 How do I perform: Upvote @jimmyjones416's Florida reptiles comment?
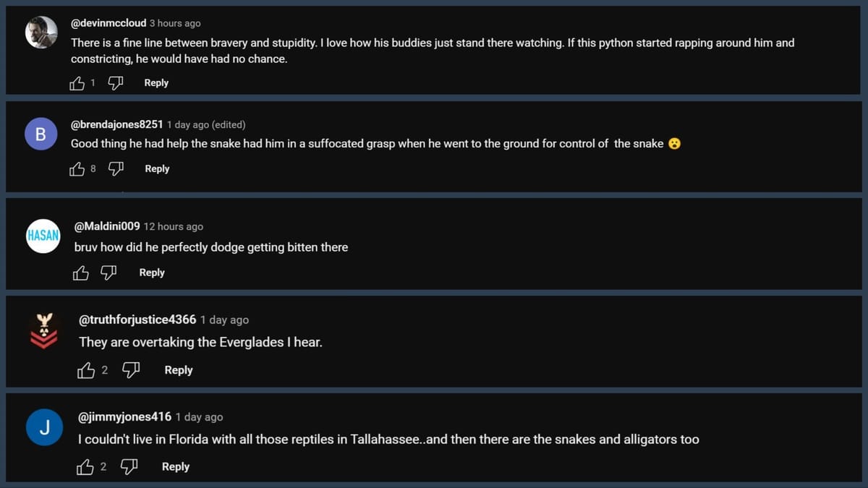(x=85, y=467)
